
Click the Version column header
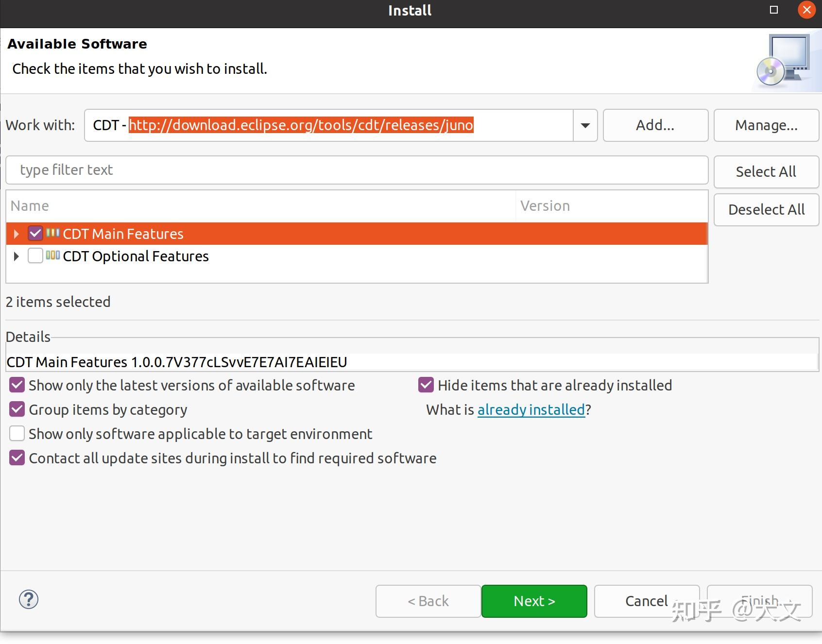(x=612, y=206)
